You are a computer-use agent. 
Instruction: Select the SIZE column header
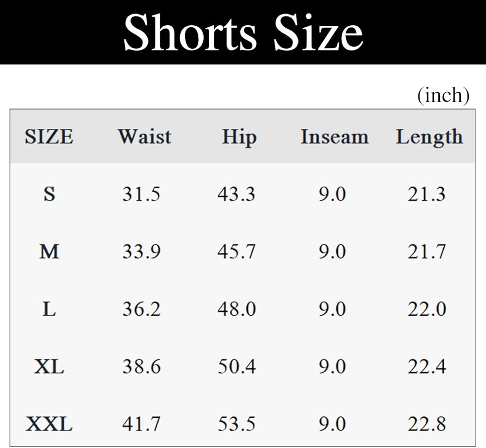pos(49,137)
